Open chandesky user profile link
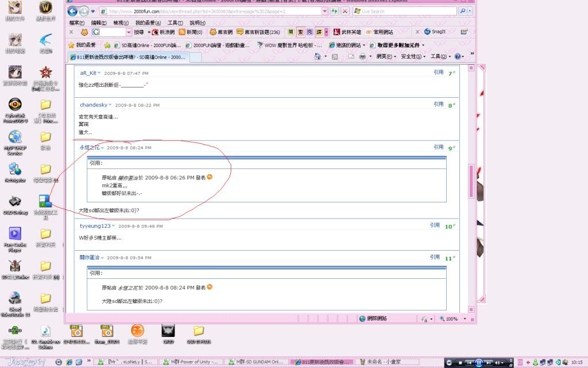Viewport: 588px width, 368px height. click(94, 105)
